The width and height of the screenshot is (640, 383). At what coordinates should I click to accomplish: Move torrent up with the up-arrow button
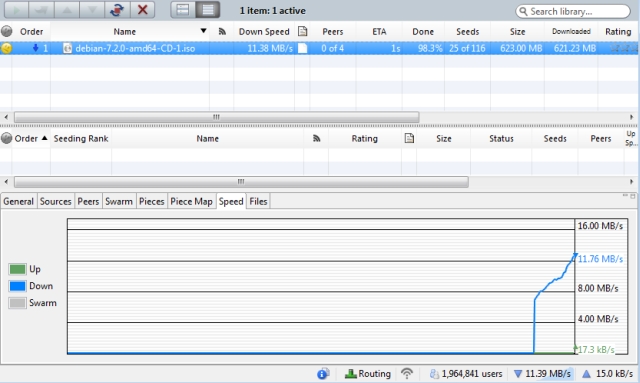coord(67,10)
